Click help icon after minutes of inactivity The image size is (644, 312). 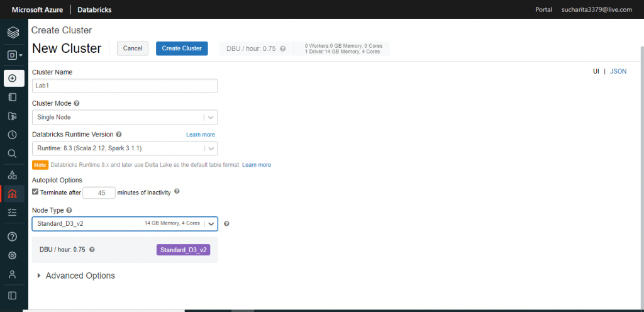click(x=177, y=191)
